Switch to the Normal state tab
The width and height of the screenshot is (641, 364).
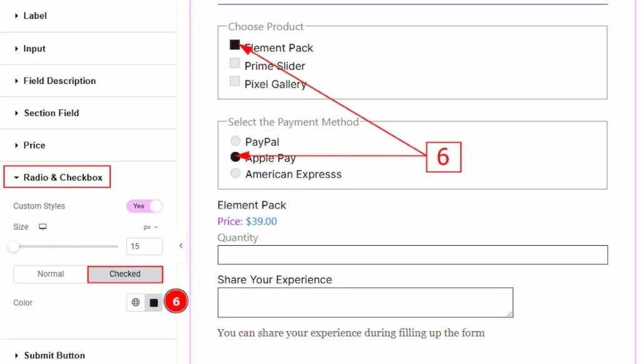pyautogui.click(x=50, y=274)
